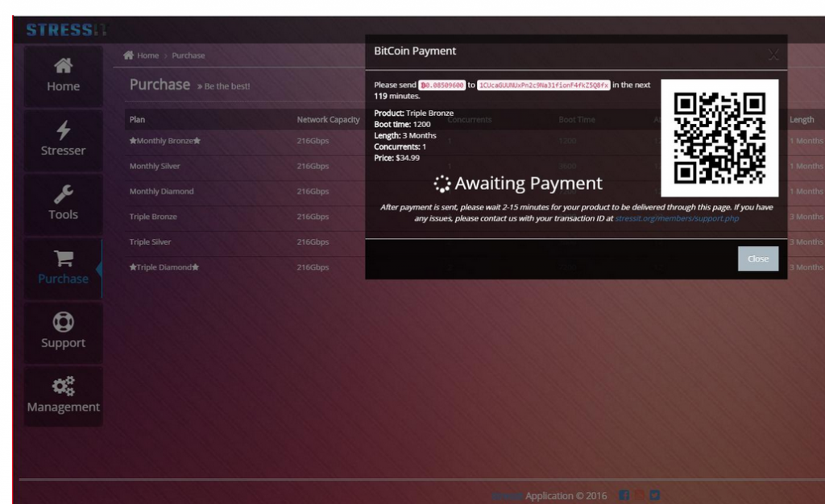
Task: Click the X icon on BitCoin Payment dialog
Action: point(773,54)
